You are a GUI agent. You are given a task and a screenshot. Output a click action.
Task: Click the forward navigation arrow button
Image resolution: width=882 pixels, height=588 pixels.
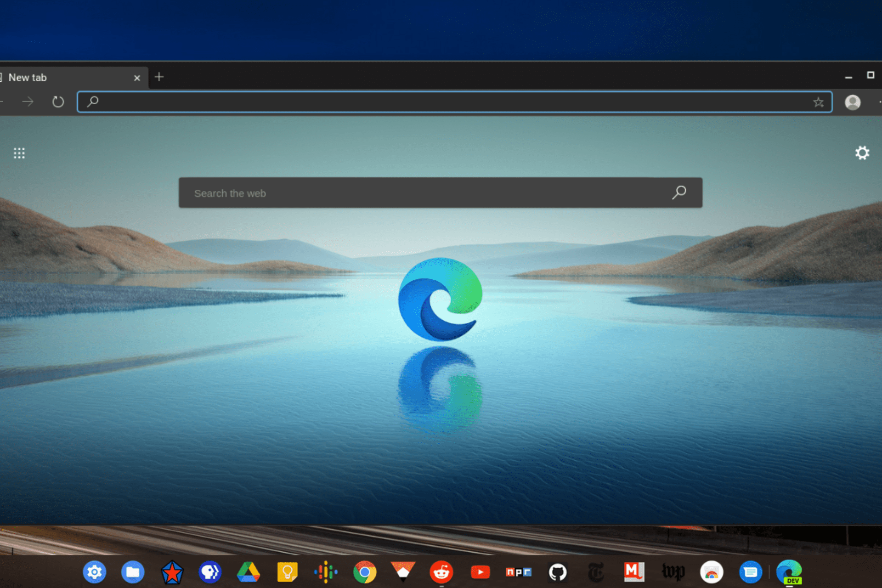(x=27, y=101)
